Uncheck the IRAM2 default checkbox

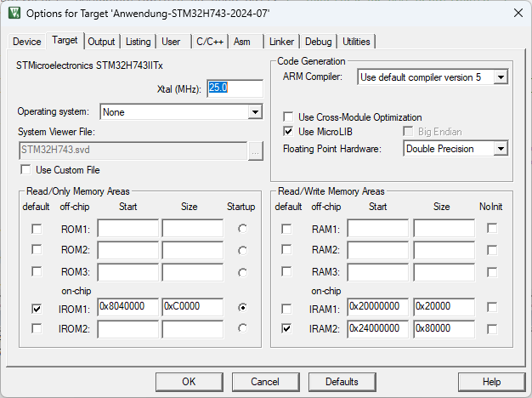pyautogui.click(x=286, y=328)
